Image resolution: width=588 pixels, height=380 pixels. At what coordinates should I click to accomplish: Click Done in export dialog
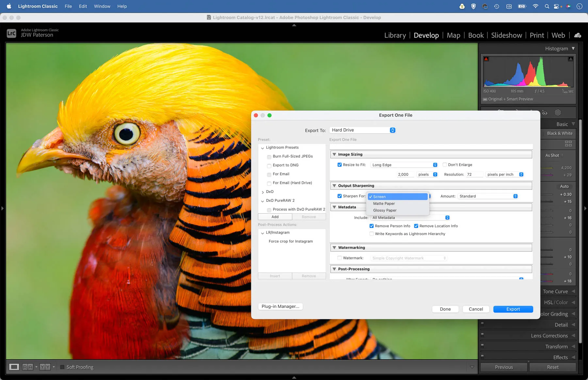pyautogui.click(x=445, y=309)
